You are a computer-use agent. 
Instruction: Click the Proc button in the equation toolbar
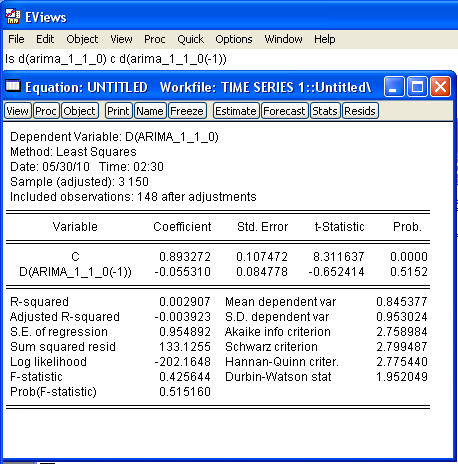tap(46, 111)
